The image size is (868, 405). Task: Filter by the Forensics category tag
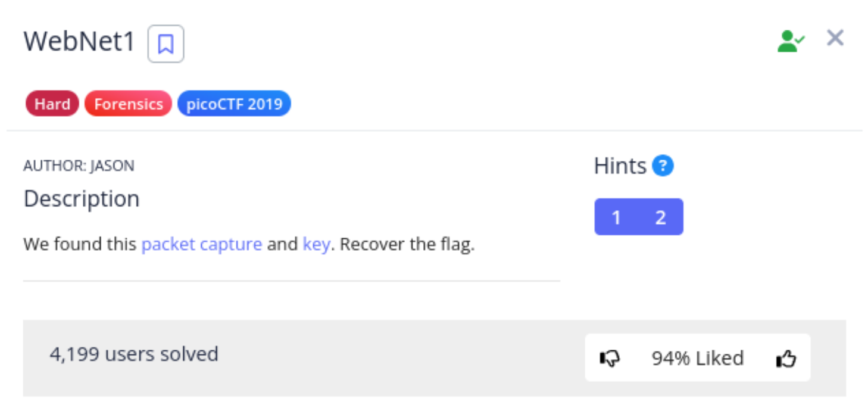129,104
